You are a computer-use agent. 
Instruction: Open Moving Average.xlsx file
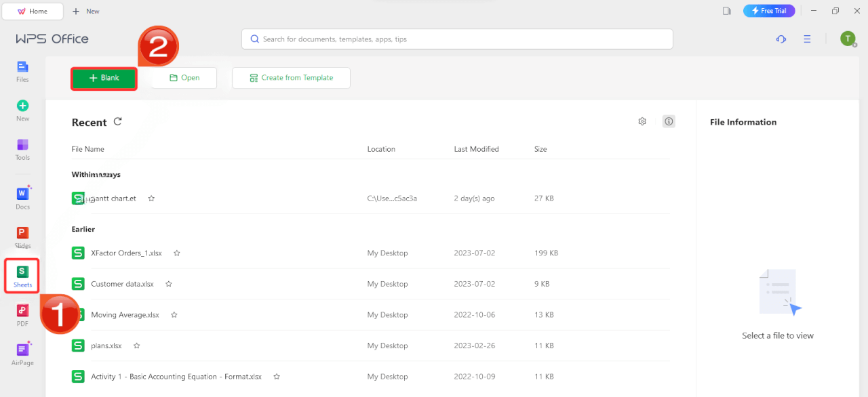click(x=125, y=315)
